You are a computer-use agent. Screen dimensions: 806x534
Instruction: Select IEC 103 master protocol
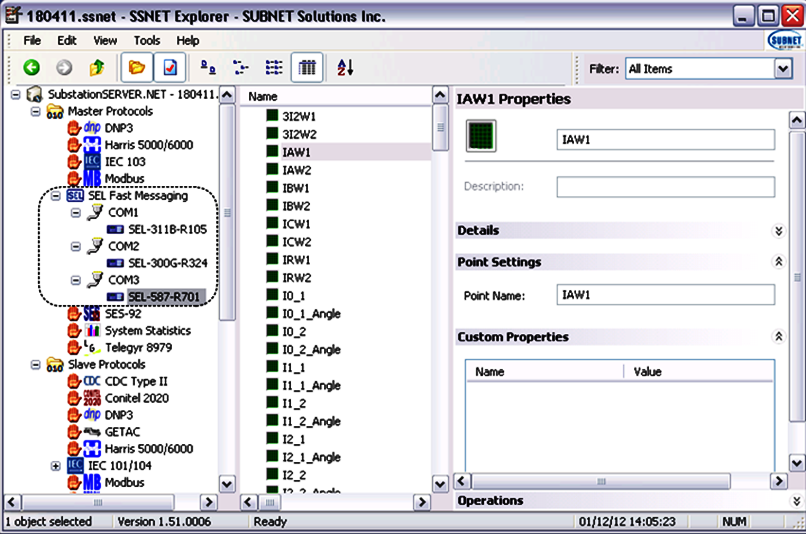point(125,161)
